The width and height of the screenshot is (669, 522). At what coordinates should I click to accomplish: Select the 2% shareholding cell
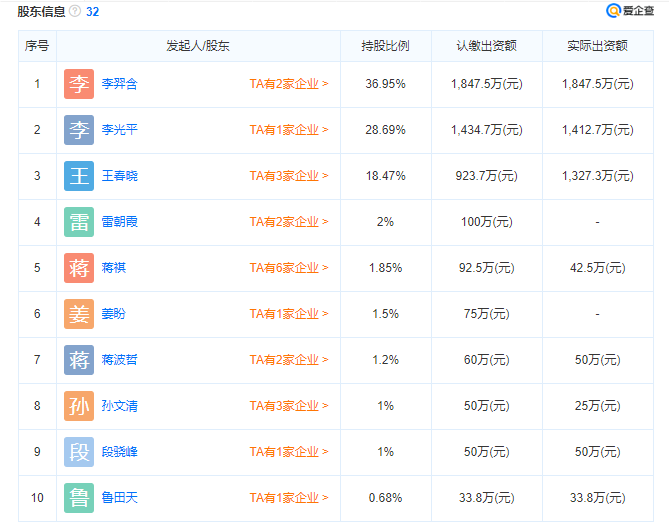pos(385,222)
